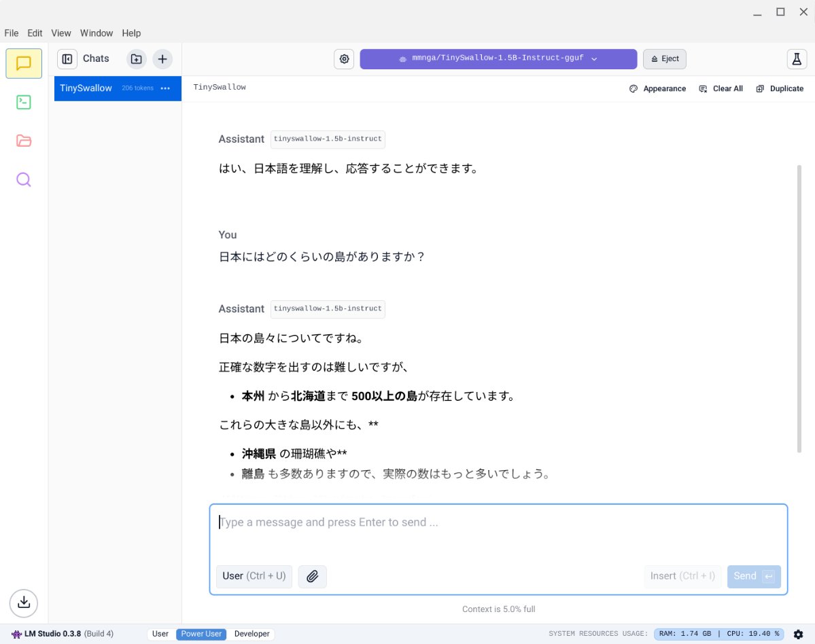Image resolution: width=815 pixels, height=644 pixels.
Task: Click the '206 tokens' label
Action: coord(138,88)
